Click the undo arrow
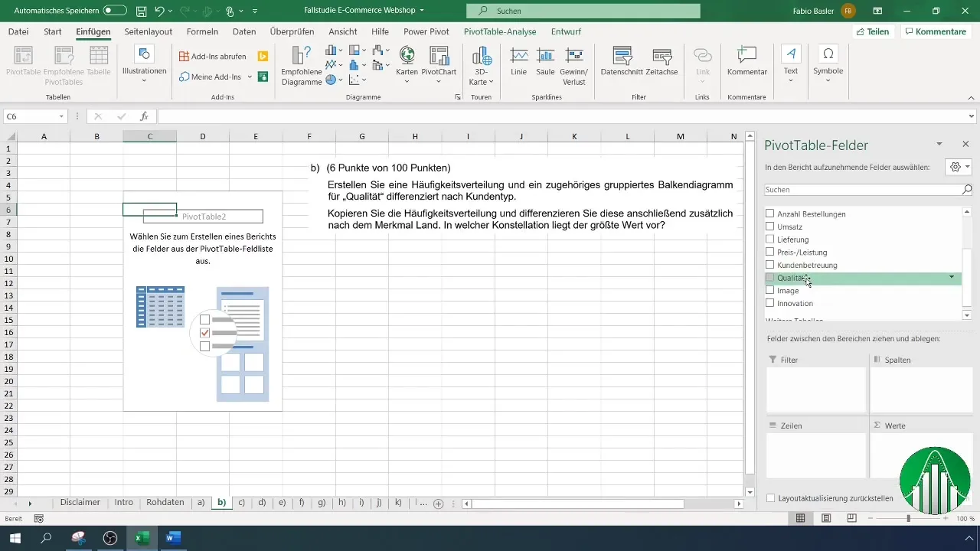Image resolution: width=980 pixels, height=551 pixels. [159, 11]
